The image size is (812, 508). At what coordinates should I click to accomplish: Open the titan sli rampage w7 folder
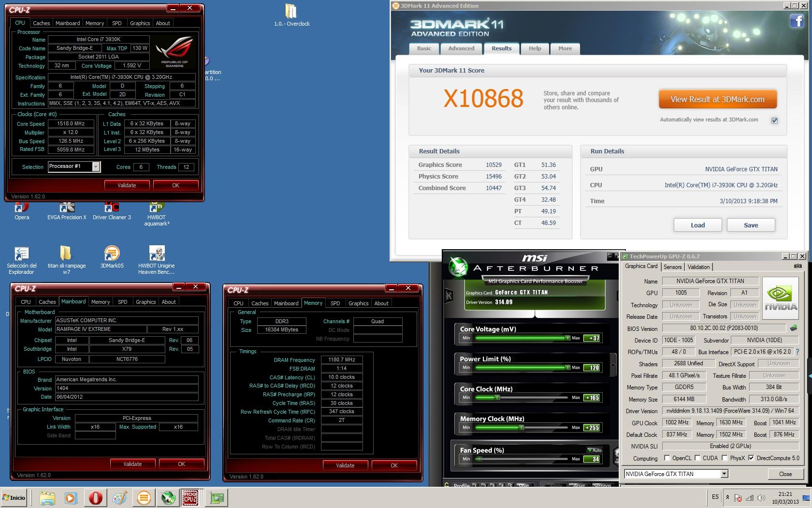point(67,261)
